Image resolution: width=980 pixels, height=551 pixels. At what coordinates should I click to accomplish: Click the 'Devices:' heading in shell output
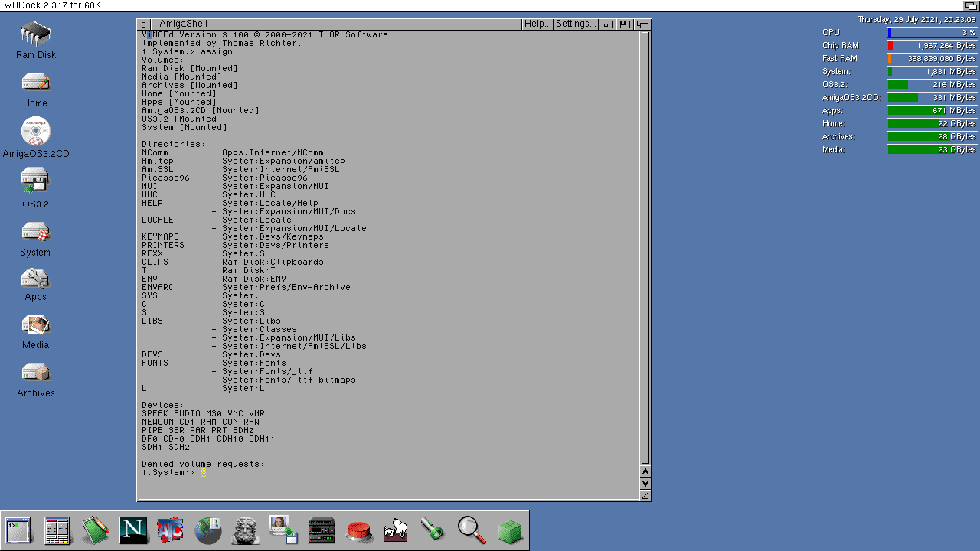pyautogui.click(x=163, y=405)
